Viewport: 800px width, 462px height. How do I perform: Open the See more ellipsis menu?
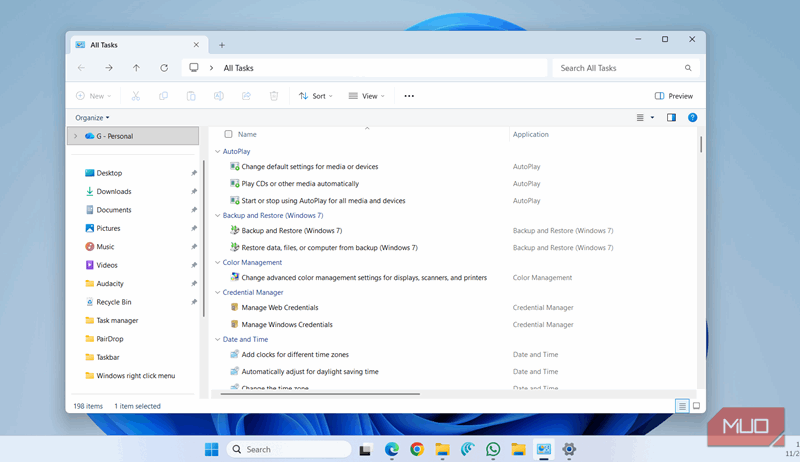coord(409,96)
